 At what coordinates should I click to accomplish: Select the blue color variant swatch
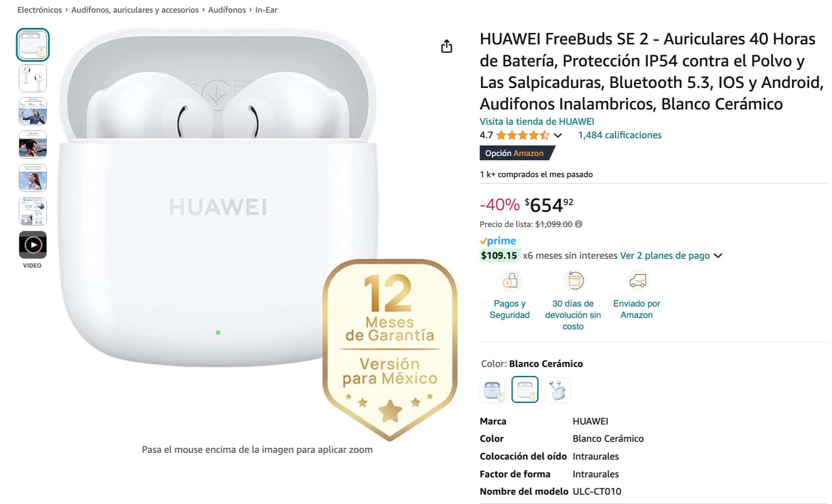pos(493,389)
